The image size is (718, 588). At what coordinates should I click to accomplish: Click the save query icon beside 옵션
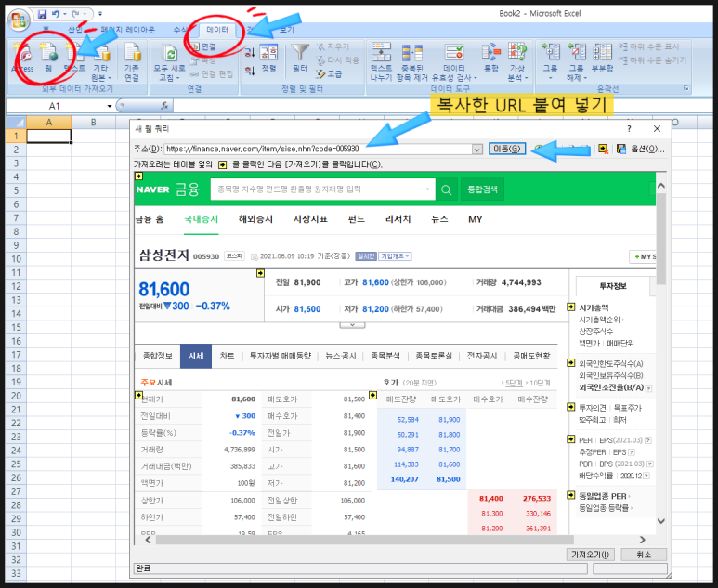[x=621, y=149]
